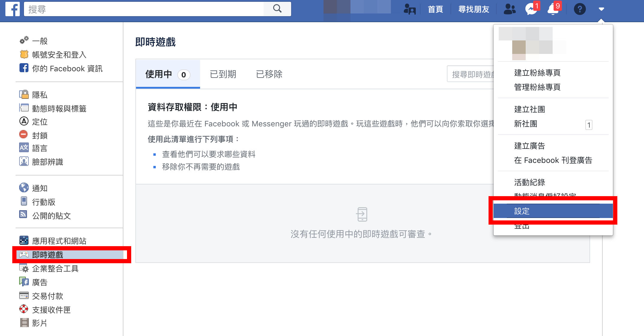Click the 企業整合工具 gear icon
Image resolution: width=644 pixels, height=336 pixels.
(24, 268)
